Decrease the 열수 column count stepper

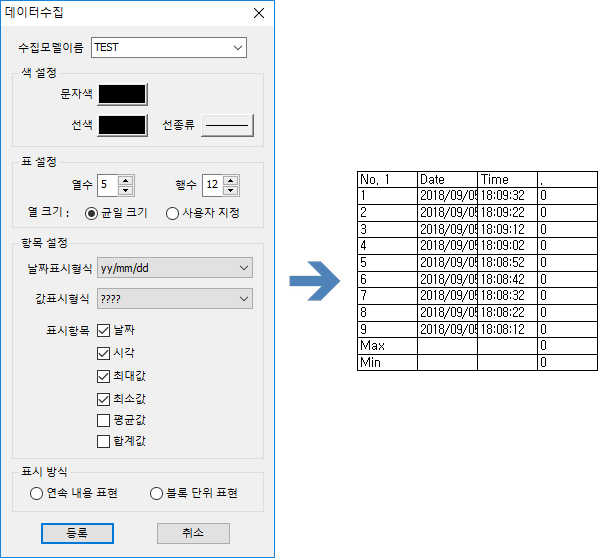tap(125, 190)
